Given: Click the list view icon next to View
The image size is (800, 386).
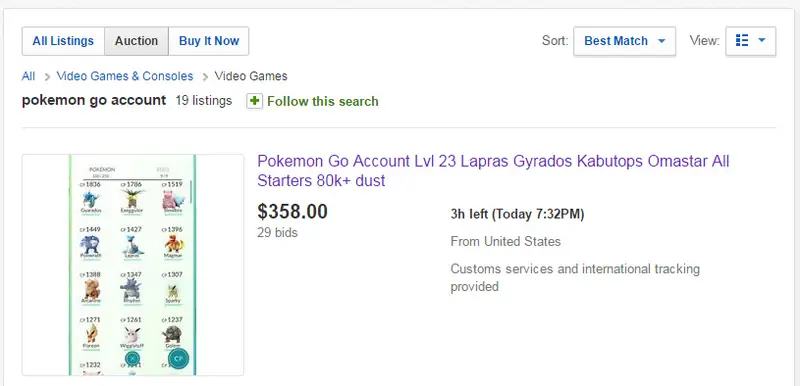Looking at the screenshot, I should pos(742,41).
